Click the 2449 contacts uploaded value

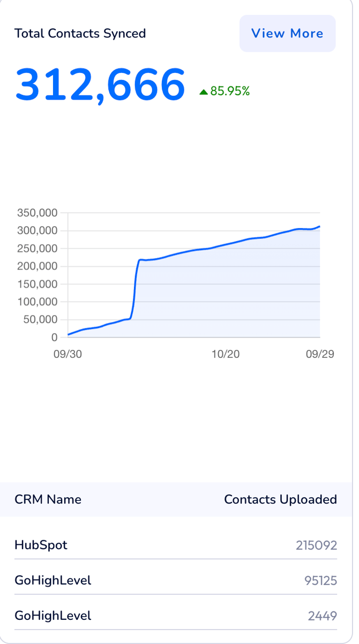coord(322,616)
